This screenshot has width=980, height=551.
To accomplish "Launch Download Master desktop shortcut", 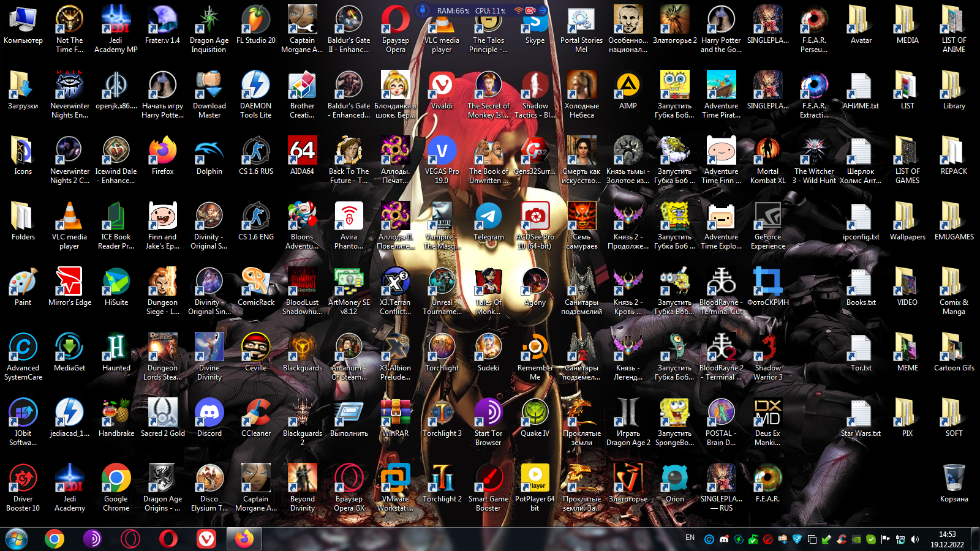I will (209, 94).
